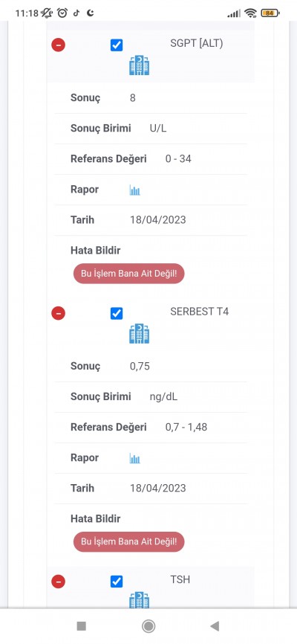View Rapor chart icon for SGPT [ALT]
The width and height of the screenshot is (297, 644).
click(135, 190)
